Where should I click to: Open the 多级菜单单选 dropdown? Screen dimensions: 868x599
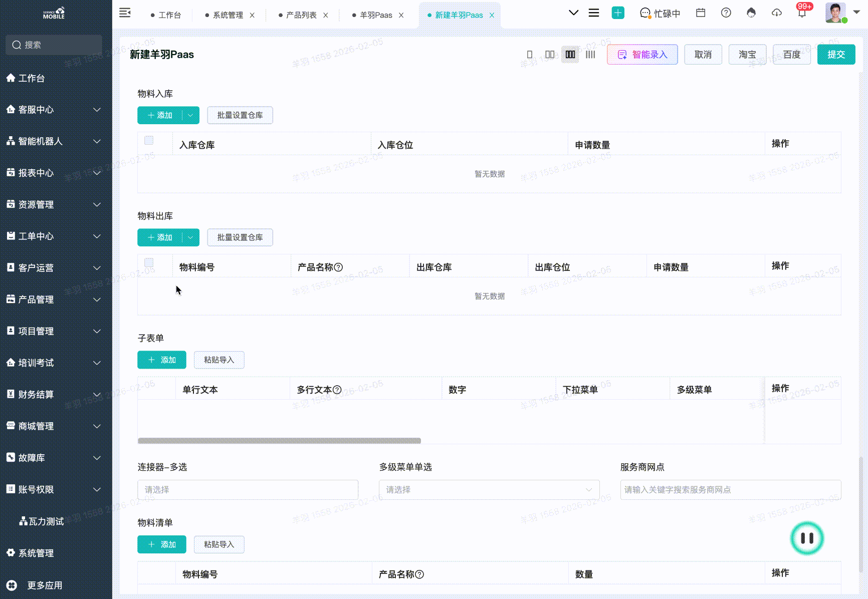[x=489, y=490]
